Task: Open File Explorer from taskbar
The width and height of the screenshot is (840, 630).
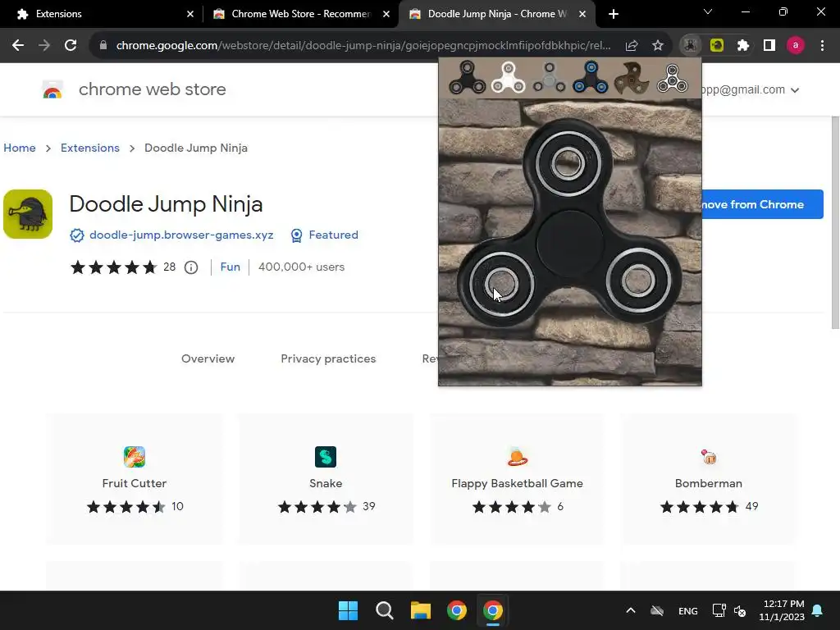Action: click(x=421, y=610)
